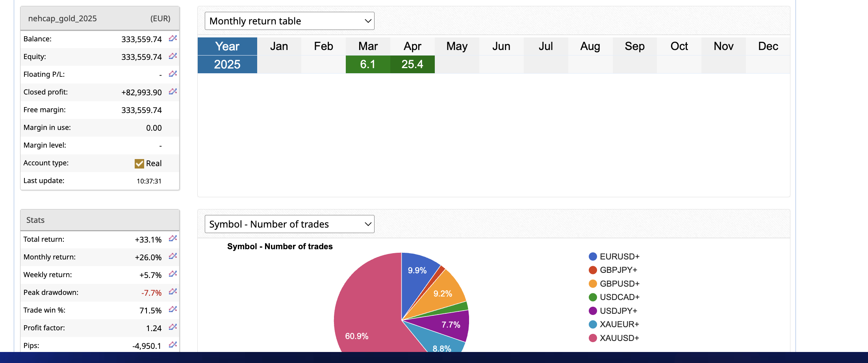The image size is (868, 363).
Task: Click the March 6.1 return cell
Action: click(x=368, y=64)
